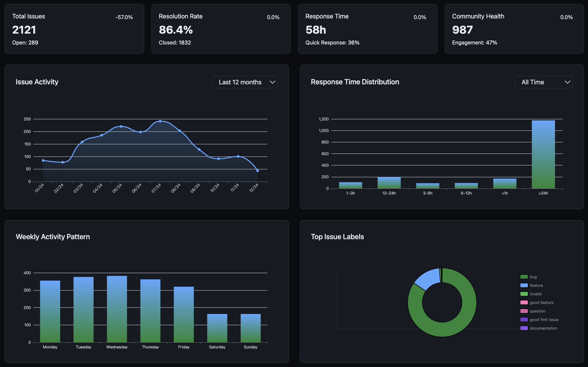The image size is (588, 367).
Task: Click the Response Time Distribution heading
Action: [355, 82]
